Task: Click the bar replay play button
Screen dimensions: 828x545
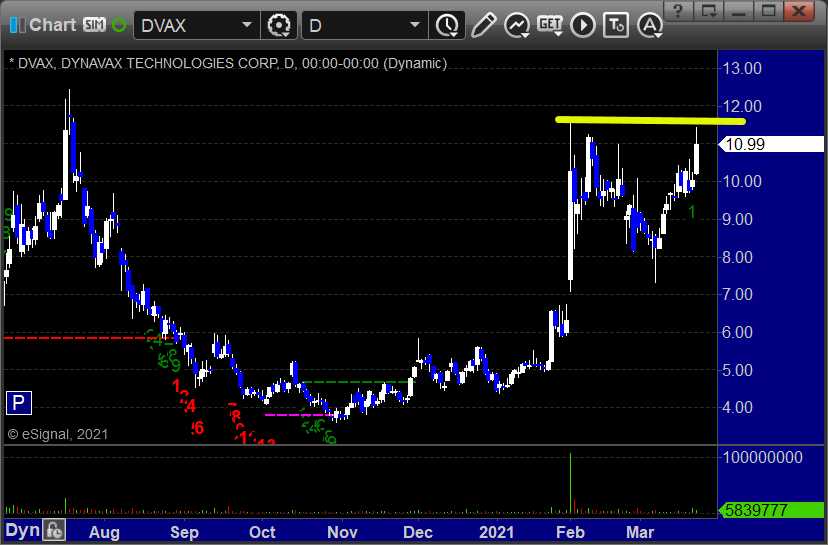Action: click(x=583, y=25)
